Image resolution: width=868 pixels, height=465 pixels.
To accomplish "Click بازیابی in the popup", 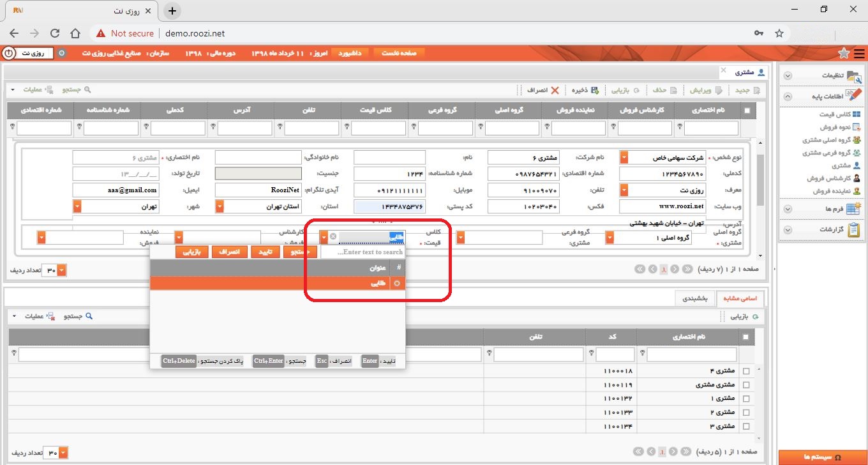I will click(x=191, y=252).
